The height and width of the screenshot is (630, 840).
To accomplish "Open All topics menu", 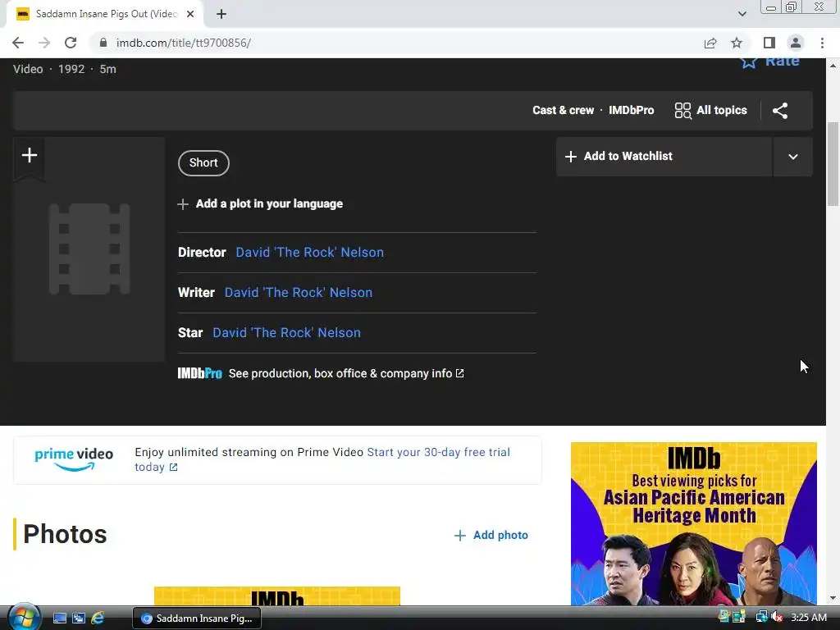I will pos(710,111).
